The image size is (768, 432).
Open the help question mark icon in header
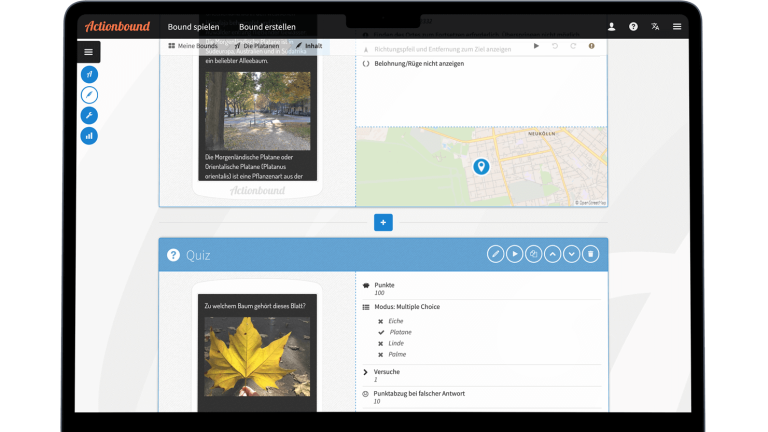coord(633,27)
